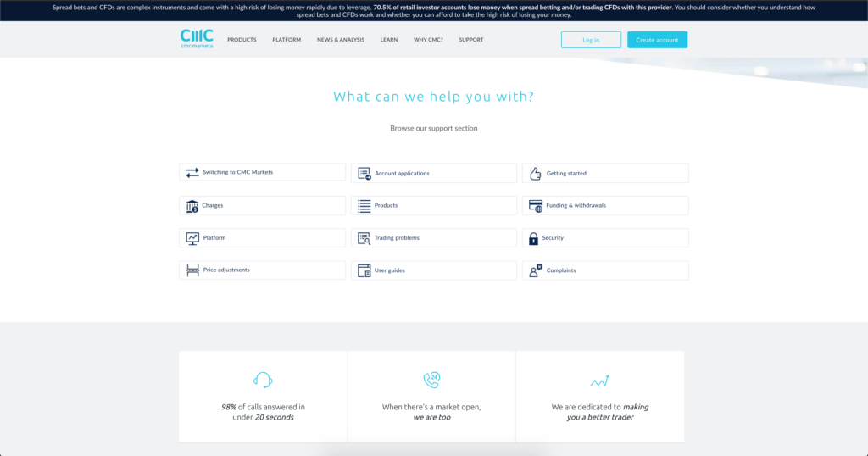Click the padlock Security icon

point(533,238)
